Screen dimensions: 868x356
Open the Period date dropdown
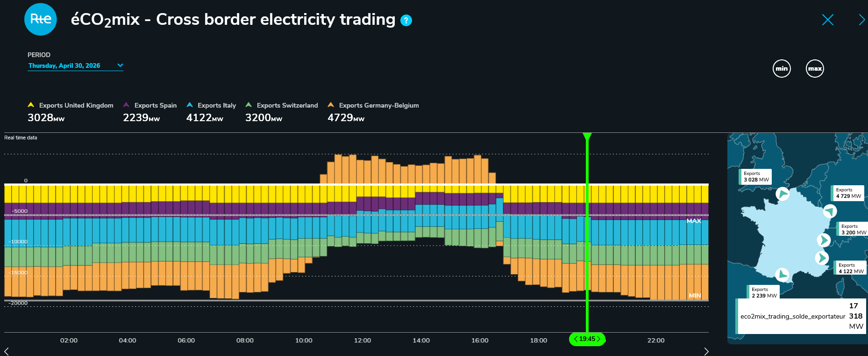(x=75, y=65)
